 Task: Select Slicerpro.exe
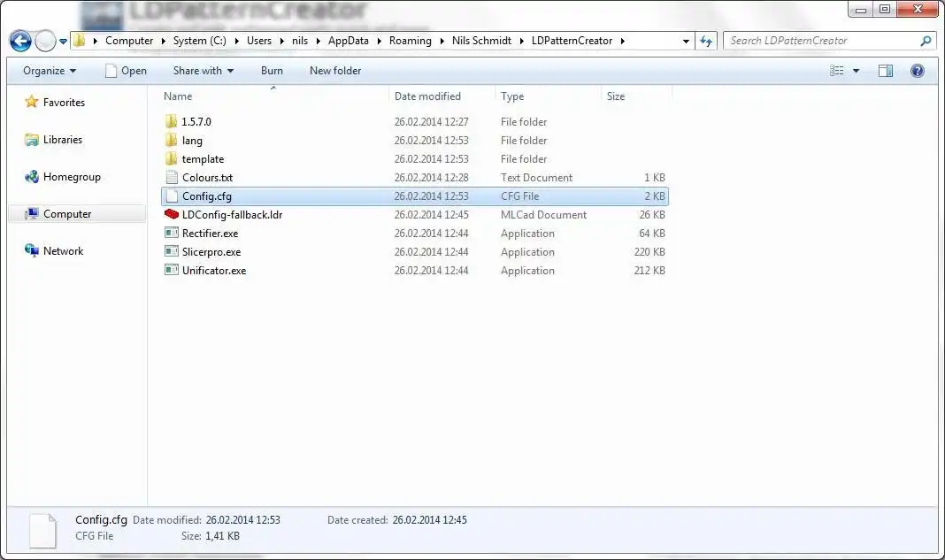coord(211,252)
